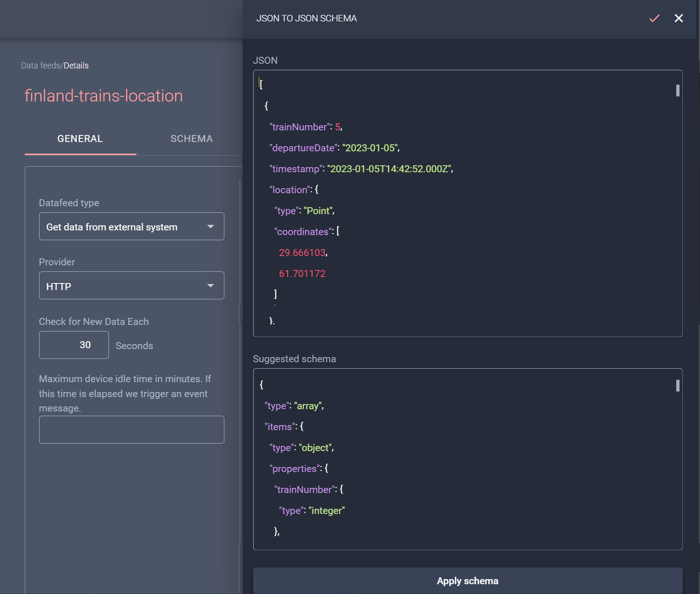Image resolution: width=700 pixels, height=594 pixels.
Task: Click the Provider dropdown chevron
Action: point(210,285)
